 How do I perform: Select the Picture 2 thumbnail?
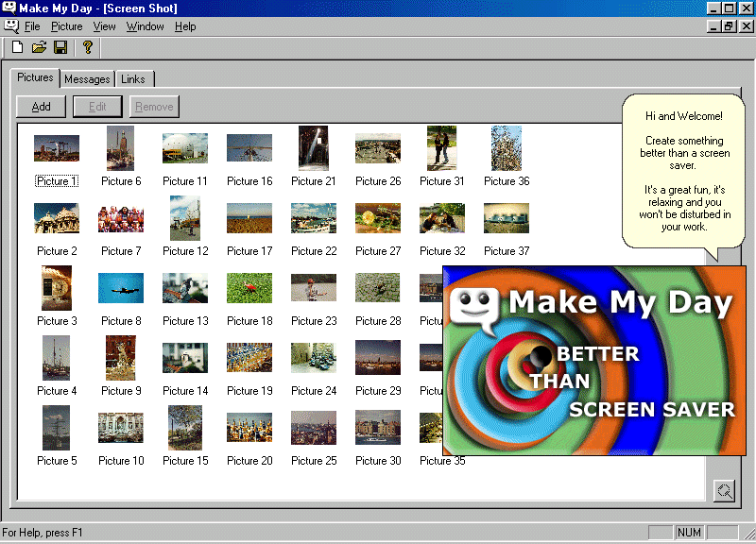(57, 218)
